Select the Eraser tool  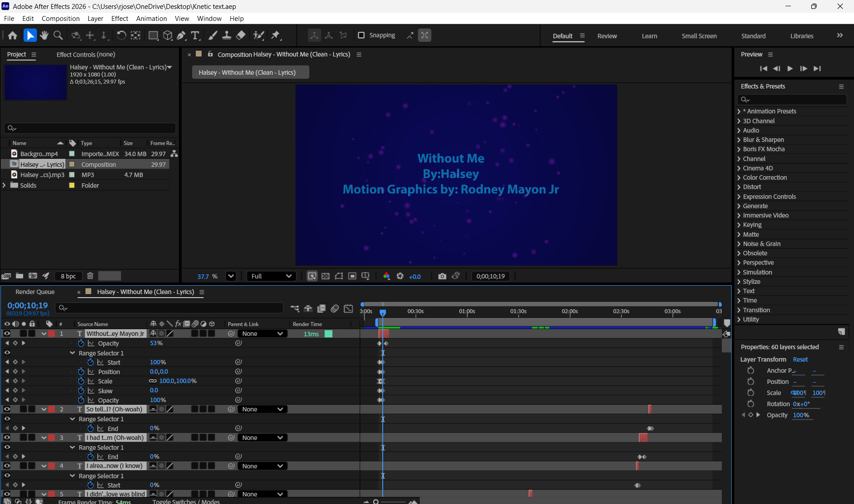tap(241, 36)
